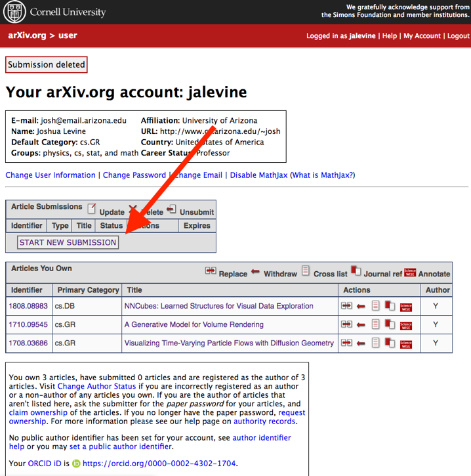Click the Withdraw arrow icon for article 1808.08983
The height and width of the screenshot is (476, 471).
coord(361,306)
